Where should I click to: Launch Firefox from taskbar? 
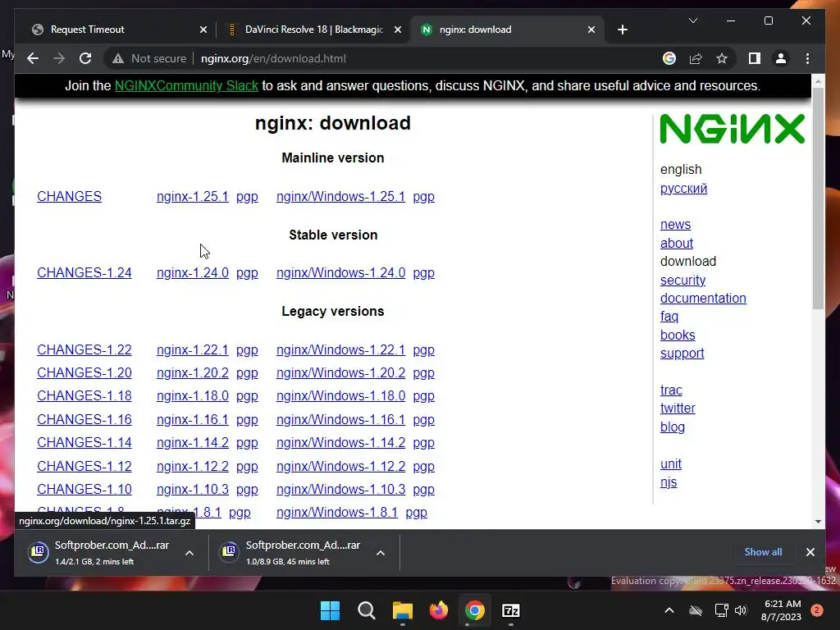point(439,610)
